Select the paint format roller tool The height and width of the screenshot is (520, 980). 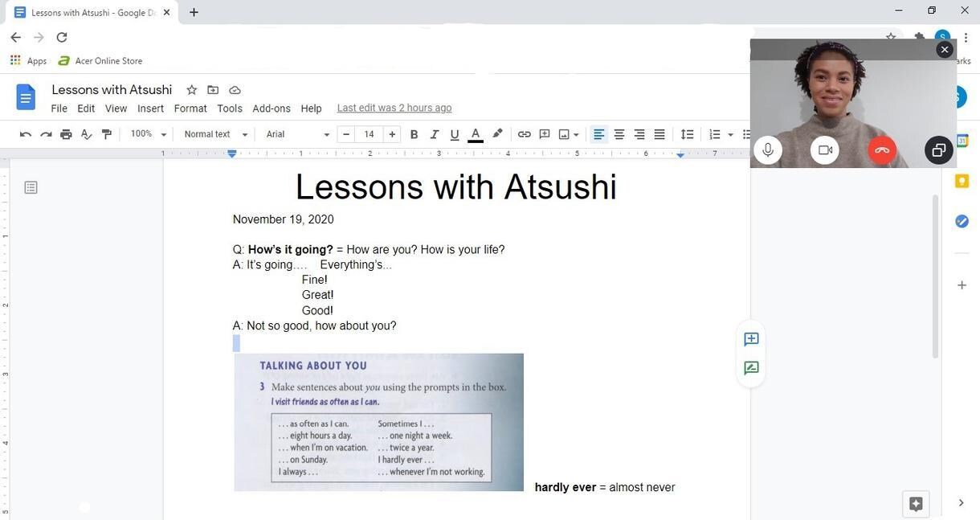coord(107,134)
